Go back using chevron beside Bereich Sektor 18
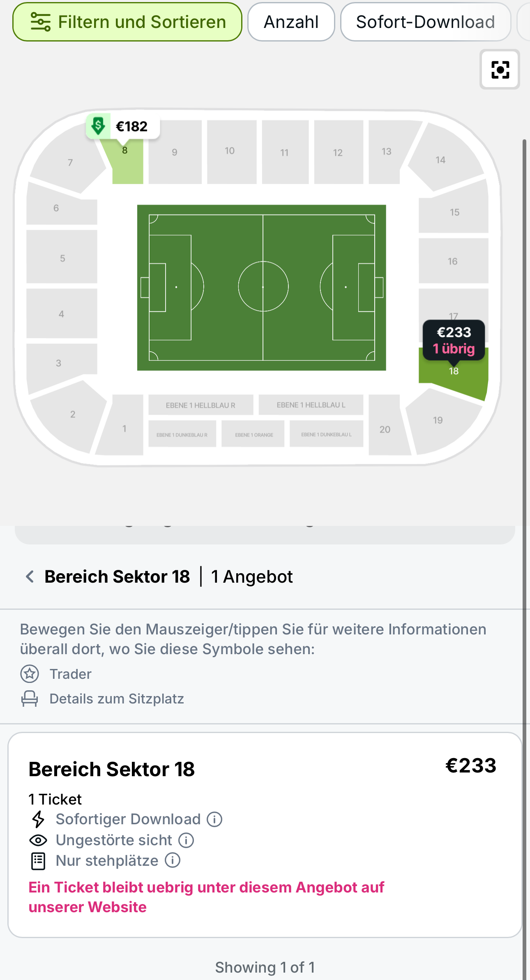Image resolution: width=530 pixels, height=980 pixels. pos(30,576)
